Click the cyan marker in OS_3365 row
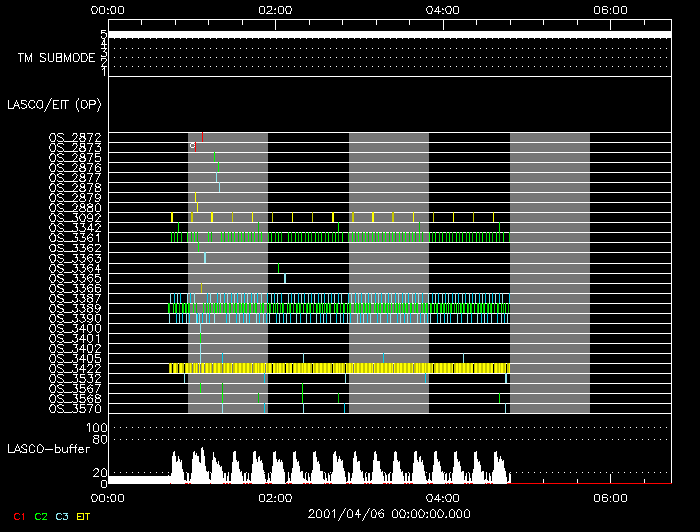 pos(285,278)
